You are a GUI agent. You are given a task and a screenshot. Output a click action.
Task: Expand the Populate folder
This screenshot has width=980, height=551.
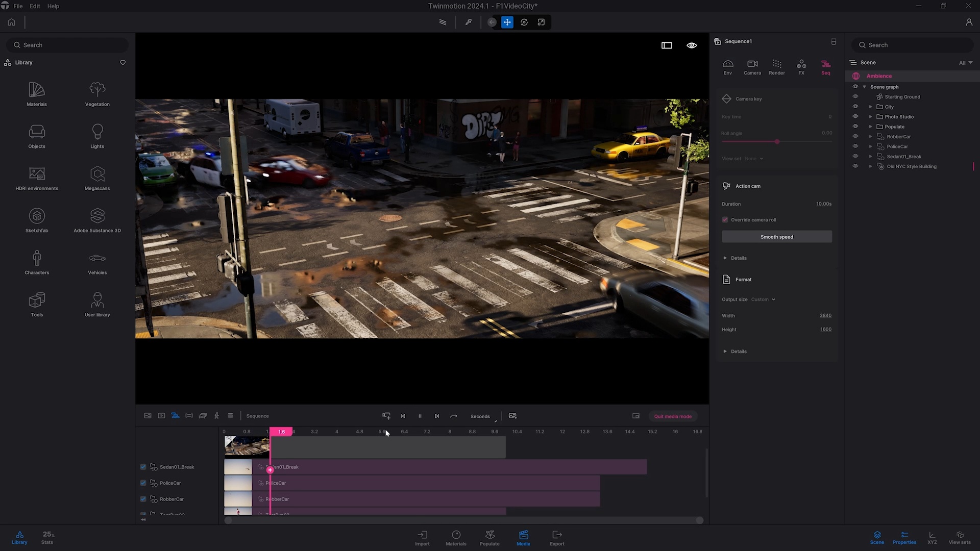tap(871, 127)
